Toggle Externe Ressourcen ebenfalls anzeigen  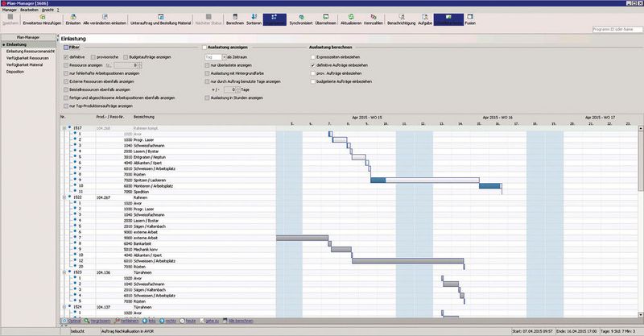(x=66, y=81)
